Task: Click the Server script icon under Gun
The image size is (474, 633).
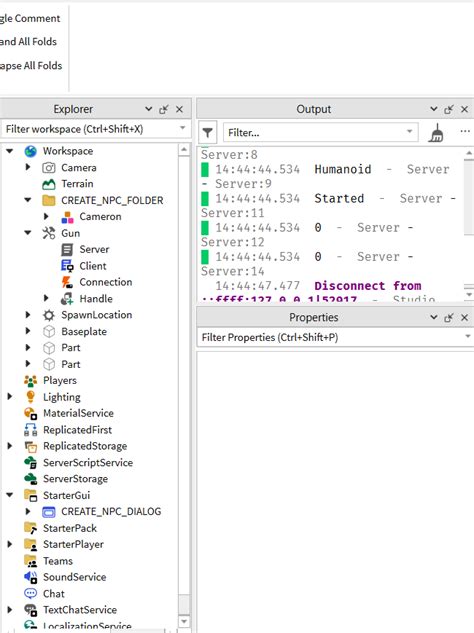Action: coord(67,249)
